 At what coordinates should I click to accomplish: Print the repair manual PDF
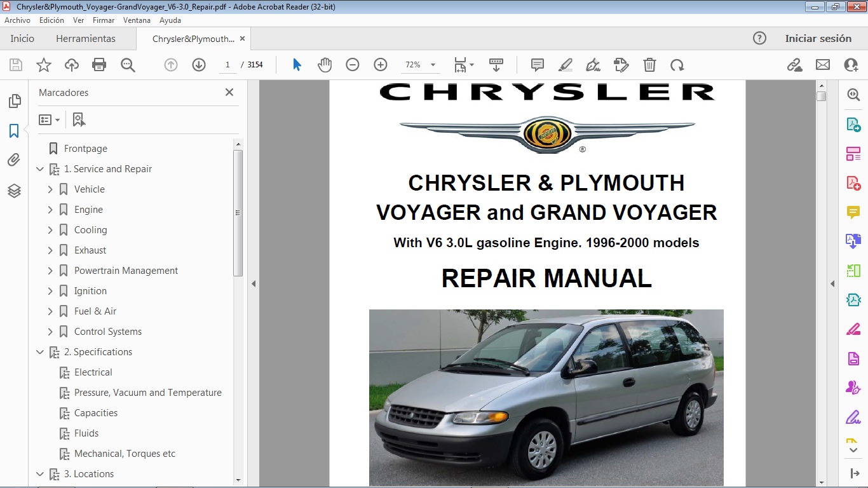[99, 64]
